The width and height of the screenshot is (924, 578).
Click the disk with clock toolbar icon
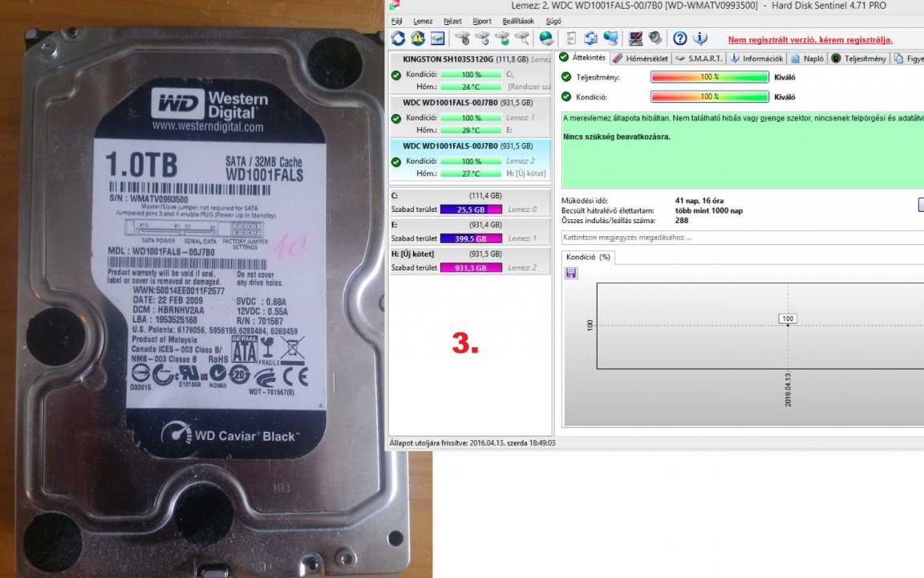483,39
